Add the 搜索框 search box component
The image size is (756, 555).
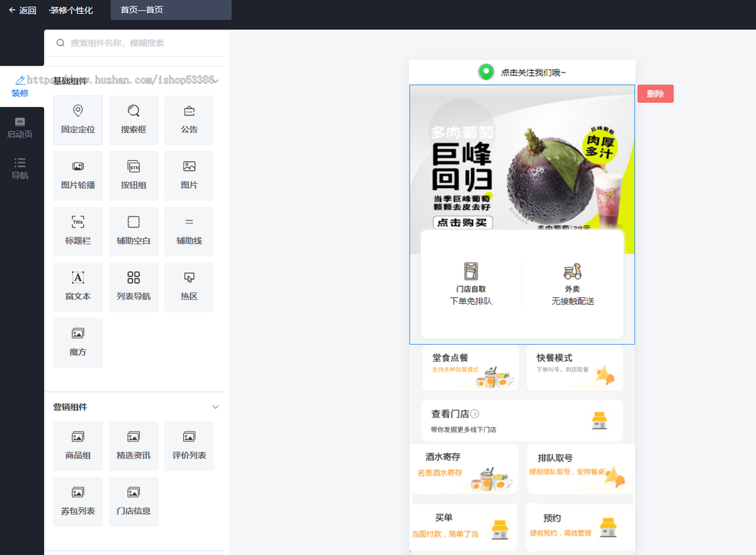coord(134,120)
